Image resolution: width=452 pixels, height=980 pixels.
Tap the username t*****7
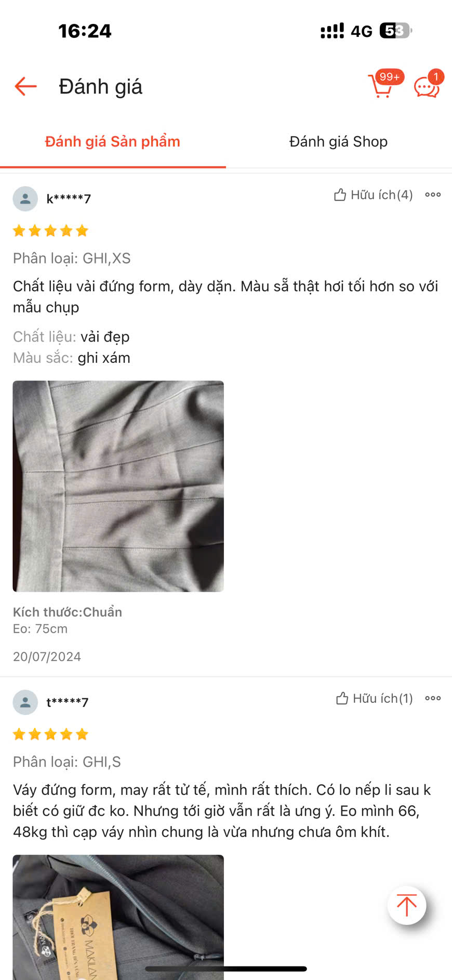(68, 702)
